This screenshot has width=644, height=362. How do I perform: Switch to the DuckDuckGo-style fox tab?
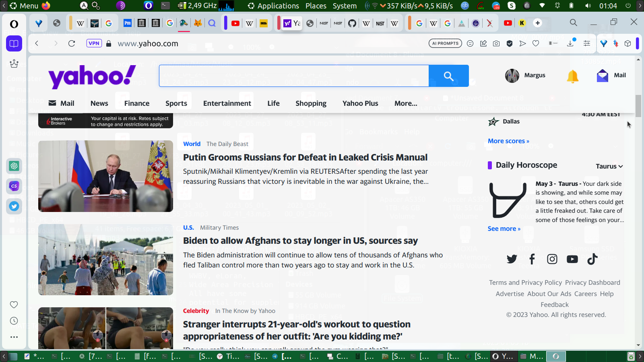(198, 23)
